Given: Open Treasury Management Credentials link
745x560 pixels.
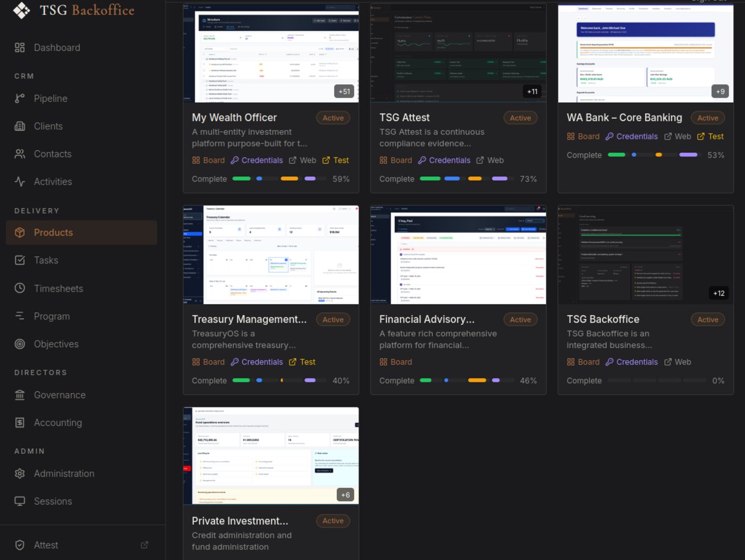Looking at the screenshot, I should click(x=256, y=362).
